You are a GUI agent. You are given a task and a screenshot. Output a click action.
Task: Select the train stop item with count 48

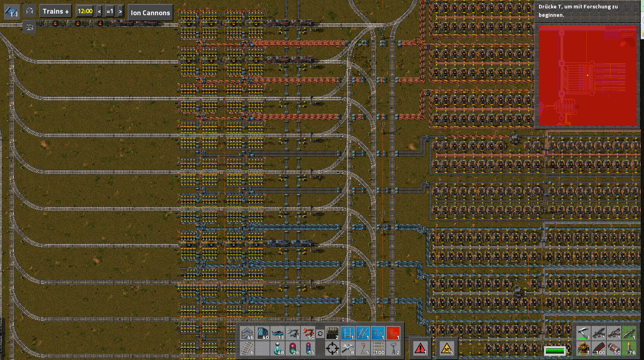point(278,348)
